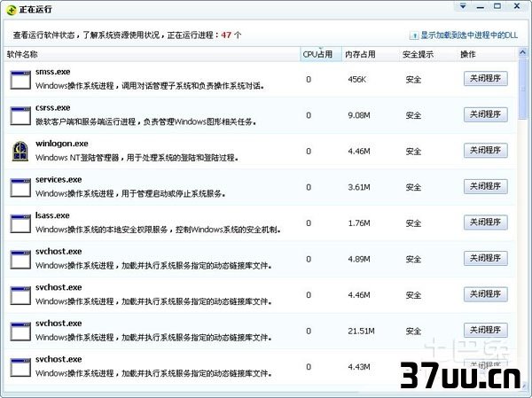Click the services.exe process icon

(20, 188)
